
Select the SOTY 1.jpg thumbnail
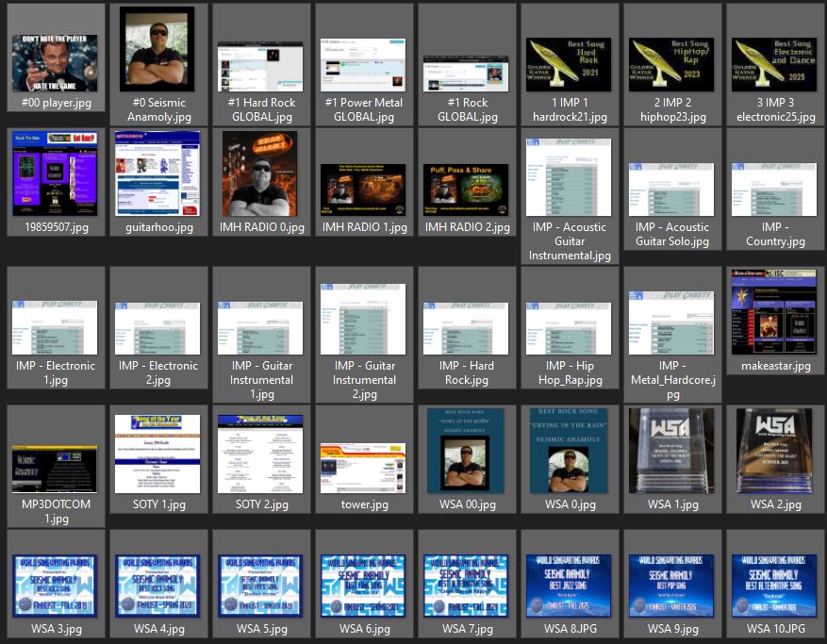157,454
